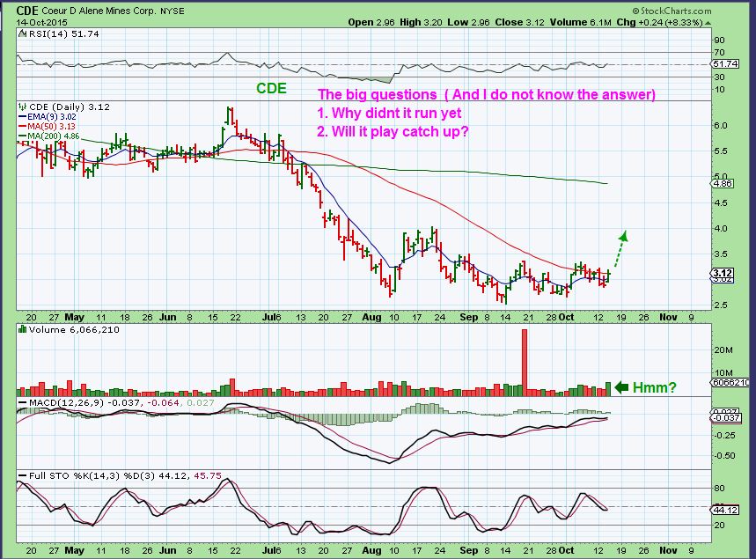Click the 6066210 volume tag on right axis
Image resolution: width=756 pixels, height=559 pixels.
(730, 382)
